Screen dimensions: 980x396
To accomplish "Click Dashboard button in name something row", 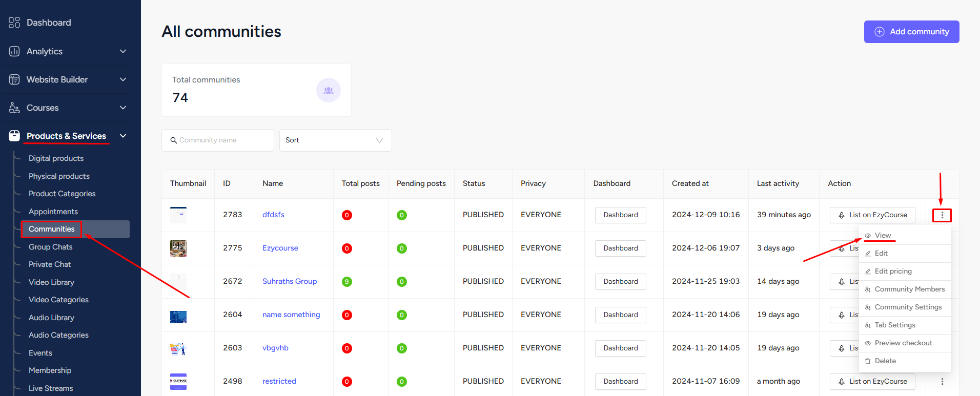I will point(621,315).
